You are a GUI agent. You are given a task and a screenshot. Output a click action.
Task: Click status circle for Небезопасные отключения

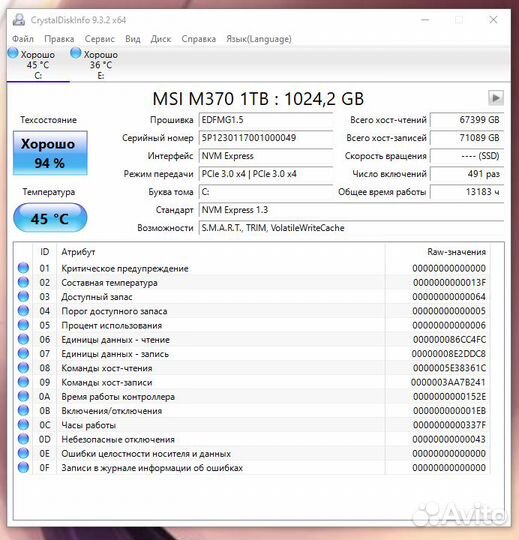[x=23, y=439]
